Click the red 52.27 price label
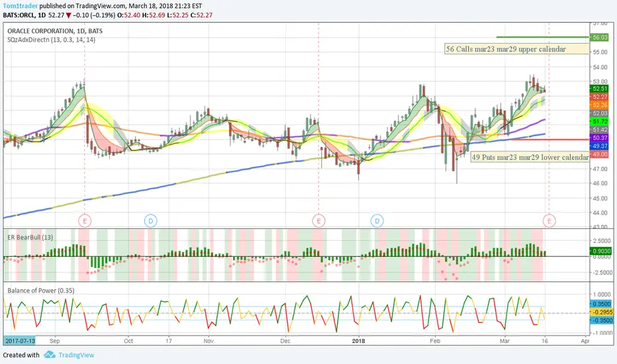Image resolution: width=617 pixels, height=364 pixels. pyautogui.click(x=600, y=97)
